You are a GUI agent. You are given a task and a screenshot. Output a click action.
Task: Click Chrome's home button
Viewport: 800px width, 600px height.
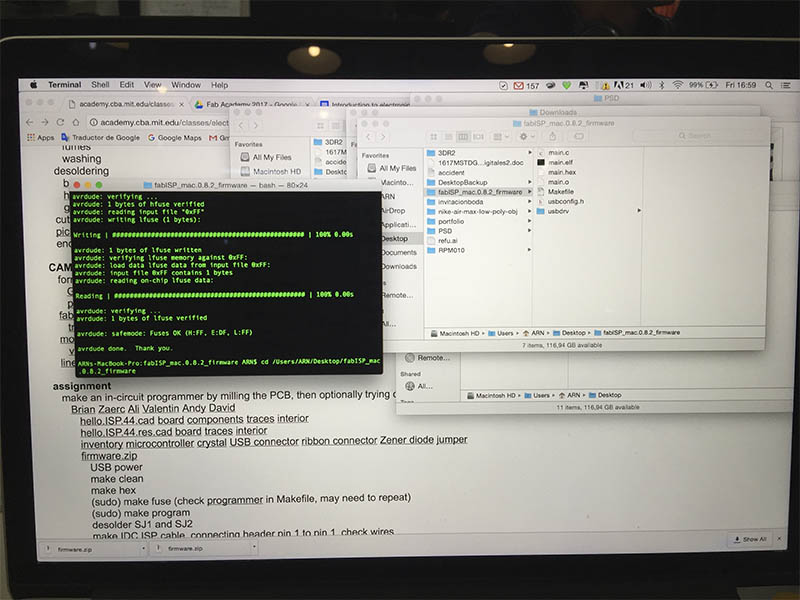click(76, 122)
